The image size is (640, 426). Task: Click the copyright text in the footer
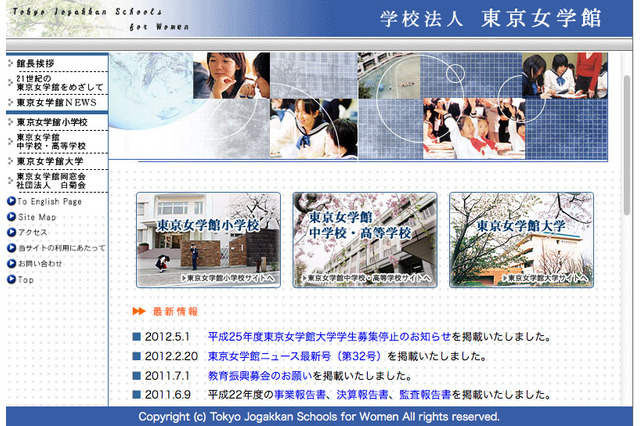point(319,417)
